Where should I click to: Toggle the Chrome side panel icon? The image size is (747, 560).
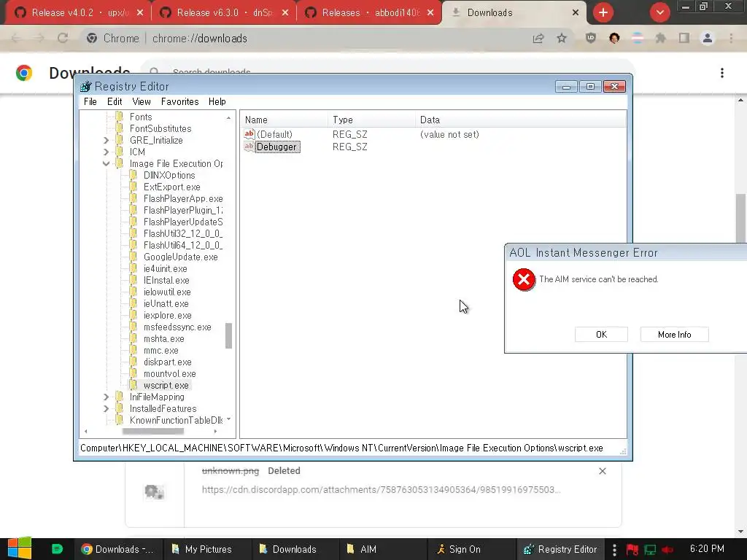tap(684, 38)
